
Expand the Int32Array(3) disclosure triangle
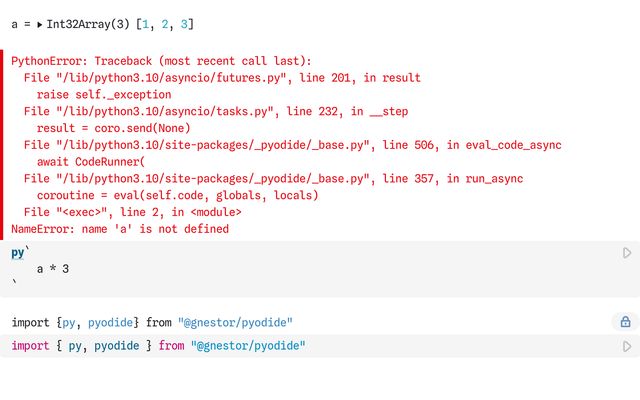[x=39, y=25]
